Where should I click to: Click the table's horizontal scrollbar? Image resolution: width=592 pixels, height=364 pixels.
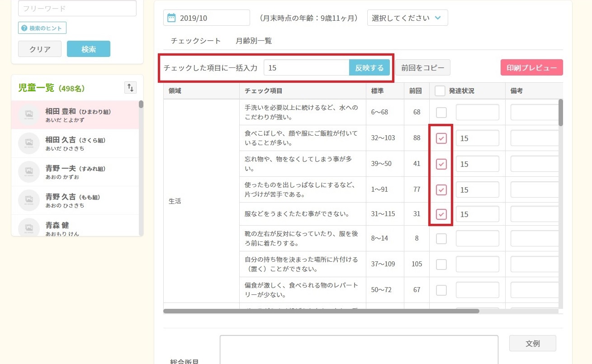tap(321, 311)
